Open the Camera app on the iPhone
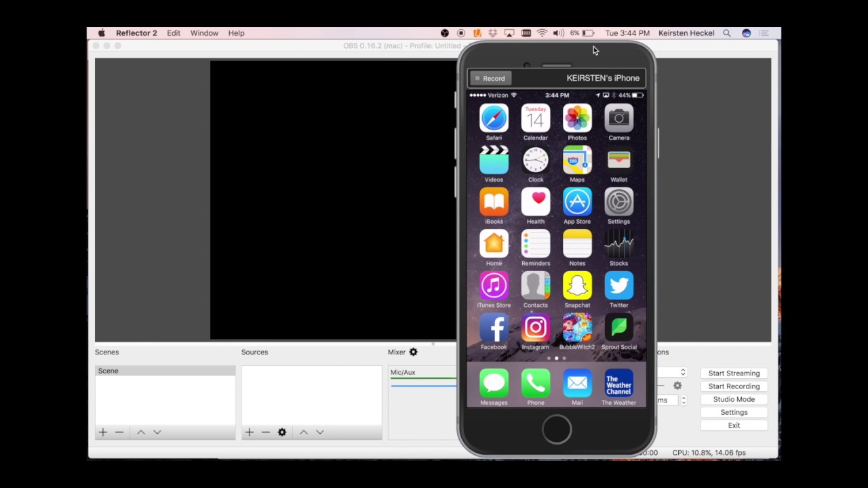This screenshot has width=868, height=488. point(619,119)
